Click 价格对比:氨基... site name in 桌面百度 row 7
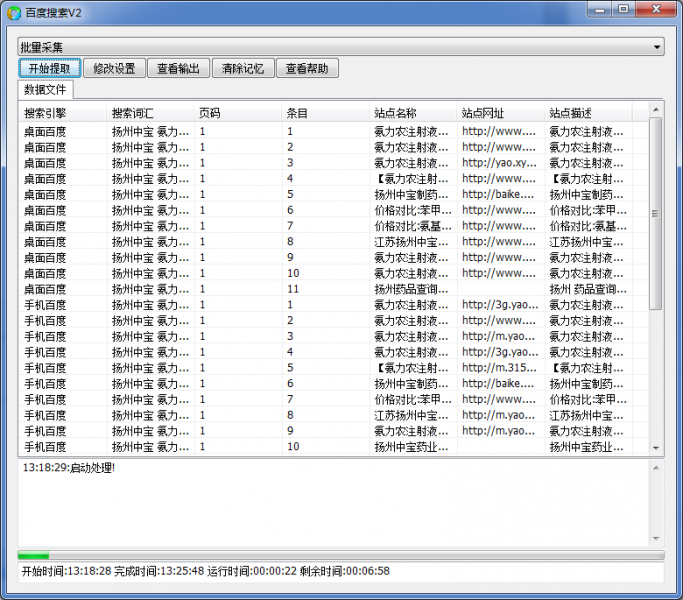Screen dimensions: 683x600 click(x=413, y=226)
